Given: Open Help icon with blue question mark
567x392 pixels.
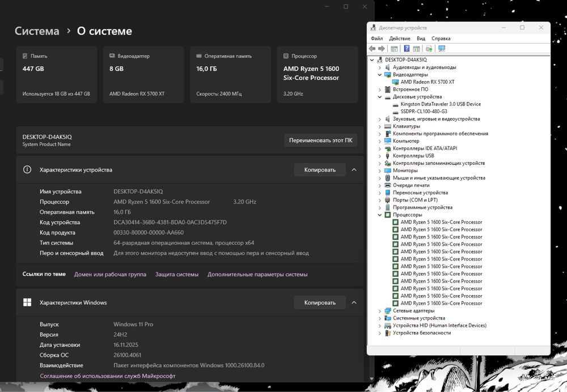Looking at the screenshot, I should click(x=407, y=48).
